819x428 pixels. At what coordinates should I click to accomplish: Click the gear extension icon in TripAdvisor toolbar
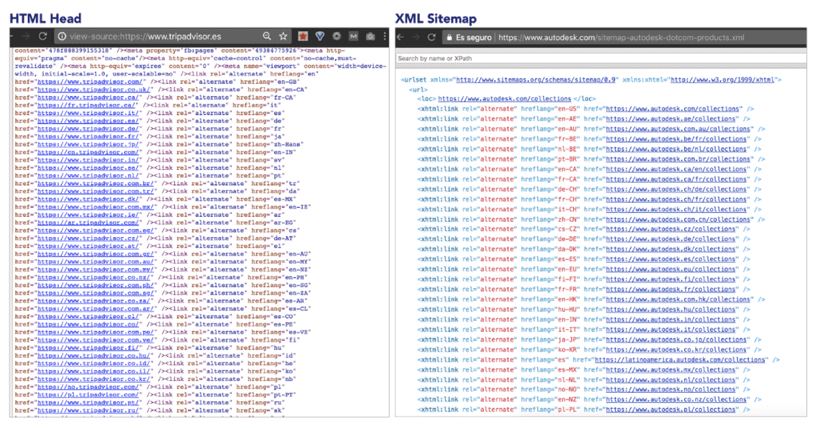pos(337,36)
